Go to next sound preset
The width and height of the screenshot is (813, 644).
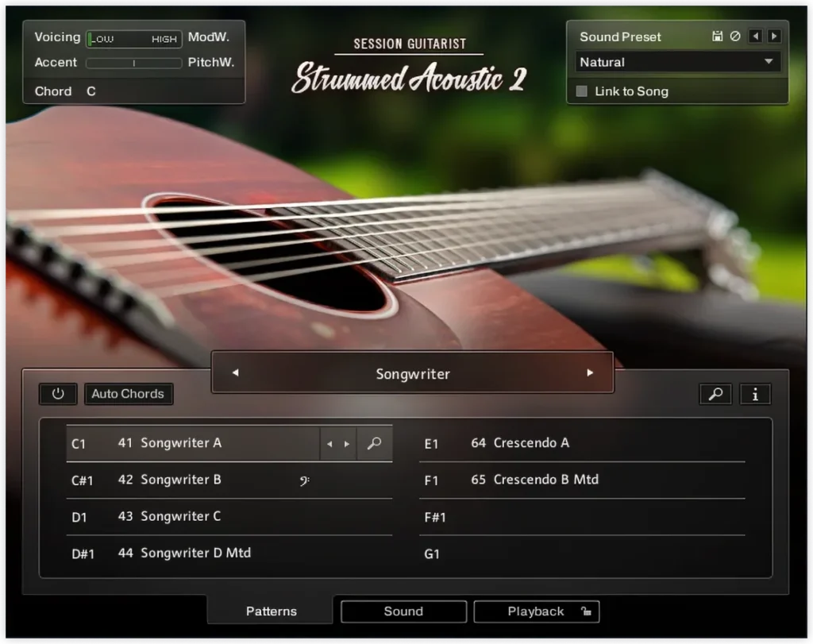[x=774, y=37]
